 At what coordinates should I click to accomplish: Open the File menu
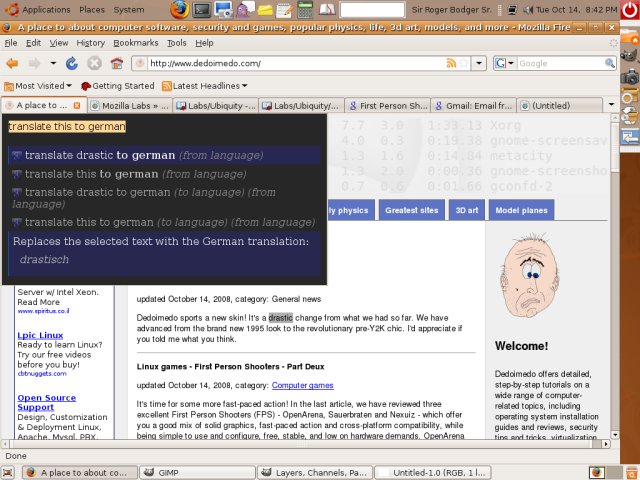[x=11, y=43]
